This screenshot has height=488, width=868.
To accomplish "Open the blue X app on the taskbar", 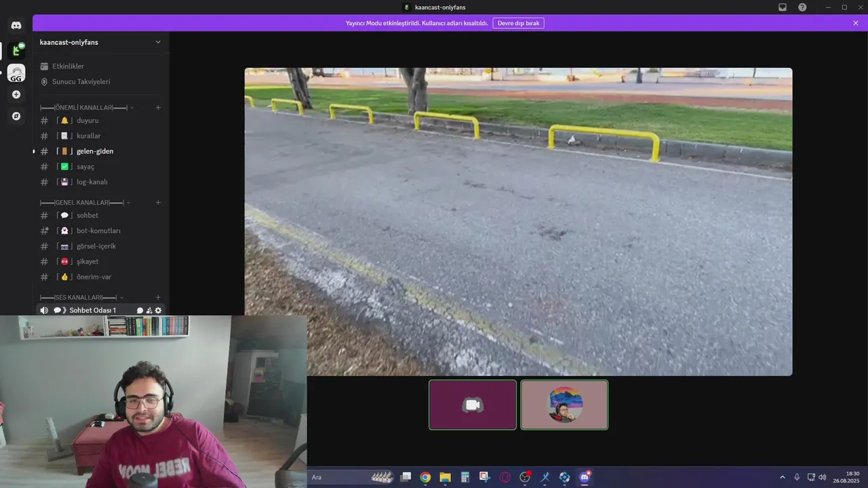I will coord(545,477).
